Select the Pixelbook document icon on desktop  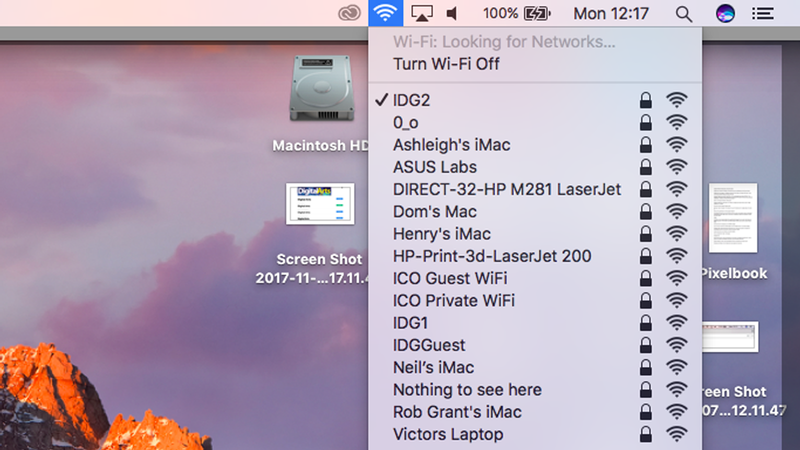[x=733, y=218]
